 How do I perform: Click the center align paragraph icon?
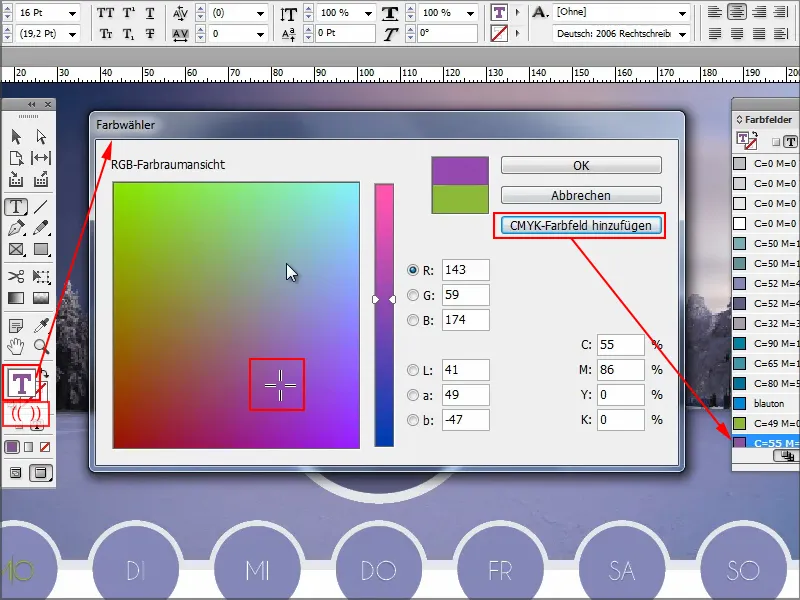pos(737,12)
